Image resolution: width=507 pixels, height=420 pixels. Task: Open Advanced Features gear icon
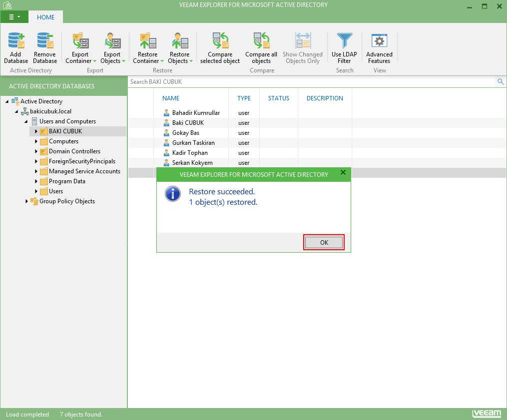(x=379, y=40)
